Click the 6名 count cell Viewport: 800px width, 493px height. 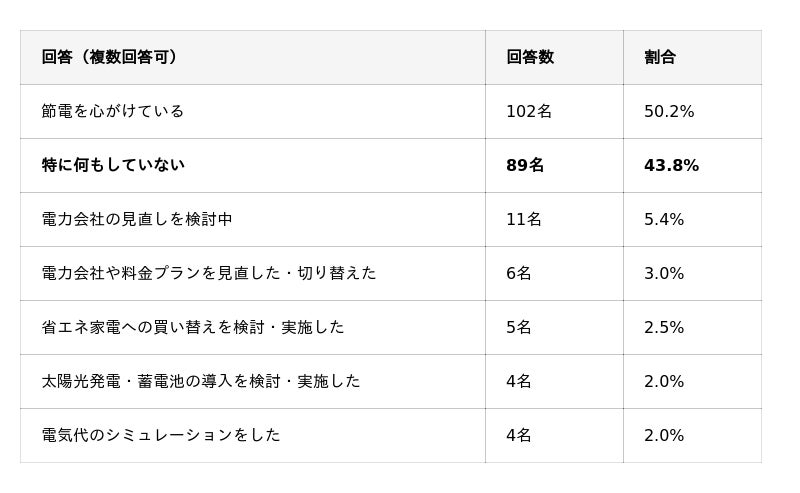click(519, 273)
